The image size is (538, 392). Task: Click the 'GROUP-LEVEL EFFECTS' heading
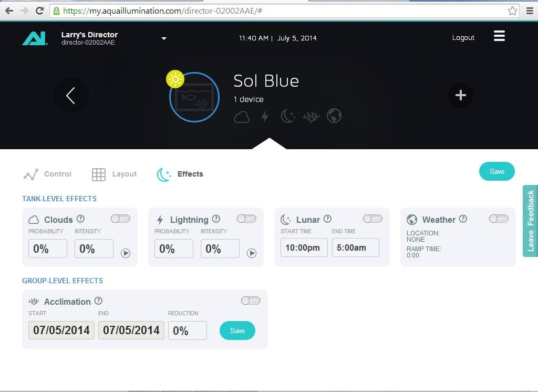[63, 281]
